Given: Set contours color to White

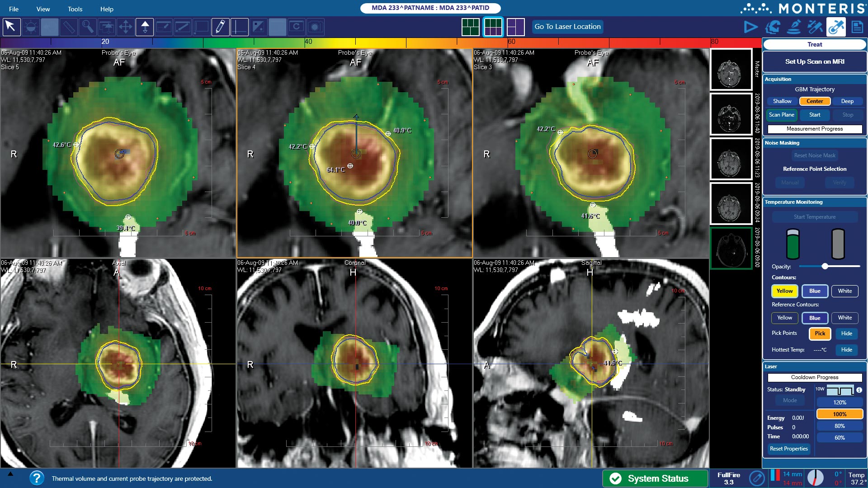Looking at the screenshot, I should point(844,291).
